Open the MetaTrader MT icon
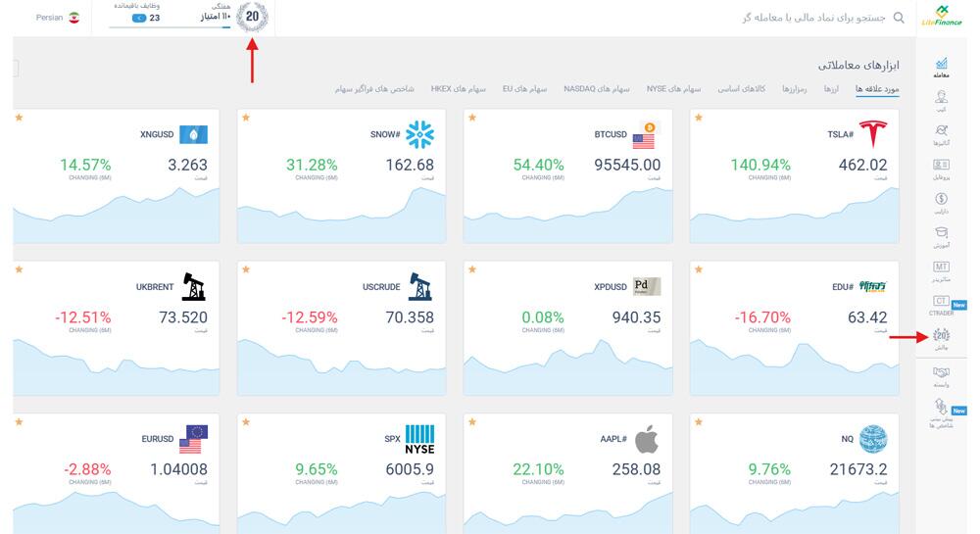The image size is (980, 534). [941, 271]
